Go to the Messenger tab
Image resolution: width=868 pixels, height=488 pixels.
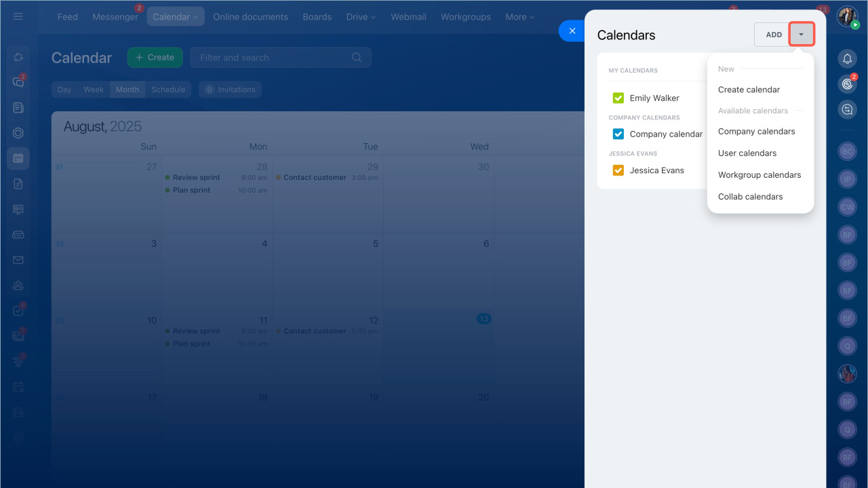[115, 17]
